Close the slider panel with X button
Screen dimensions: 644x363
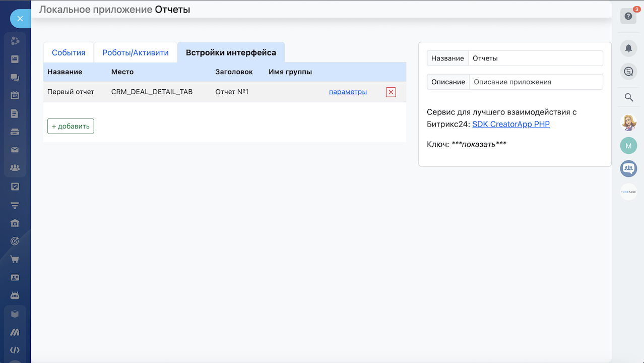pos(20,19)
